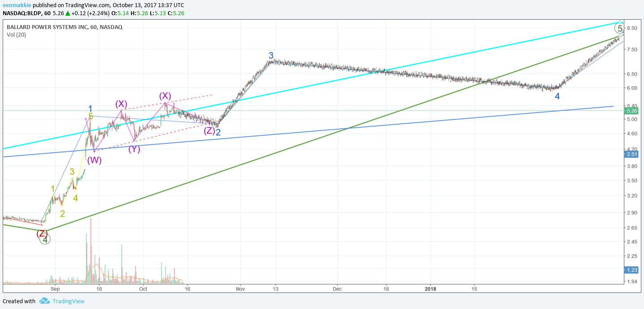The height and width of the screenshot is (309, 644).
Task: Click the TradingView cloud logo icon
Action: click(x=44, y=301)
